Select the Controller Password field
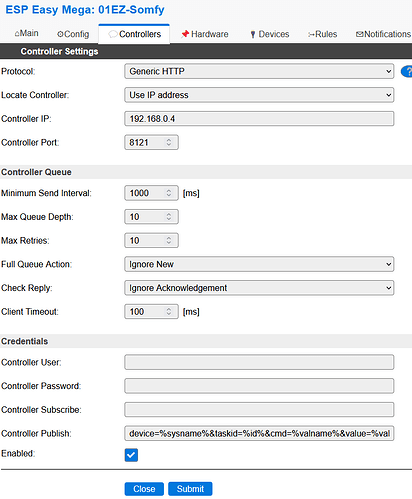Viewport: 412px width, 499px height. point(259,386)
